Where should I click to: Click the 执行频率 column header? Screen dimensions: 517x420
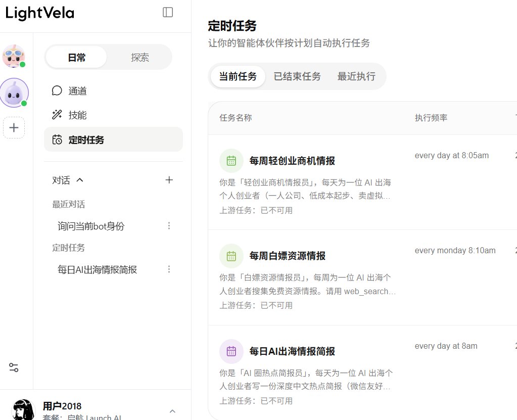point(431,118)
